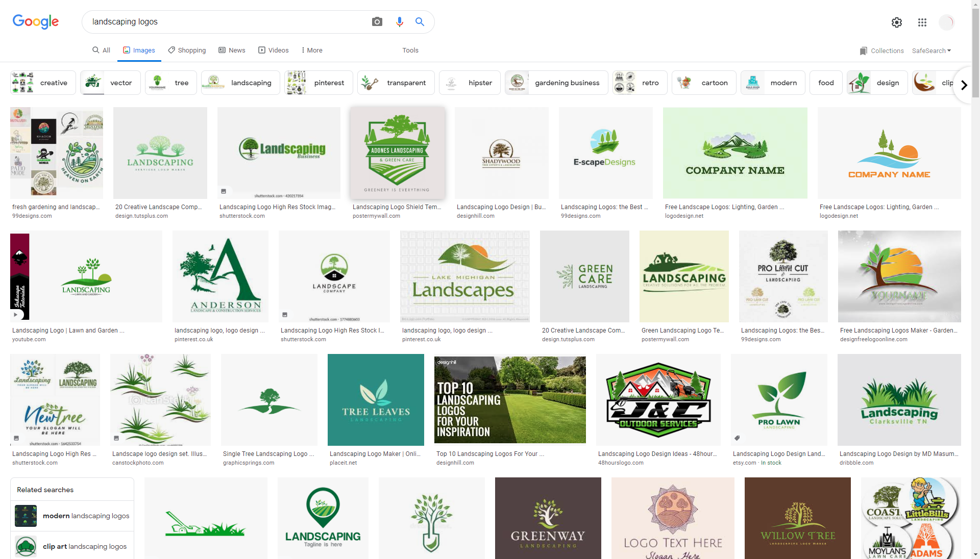Open the Anderson landscape logo thumbnail

(x=220, y=276)
